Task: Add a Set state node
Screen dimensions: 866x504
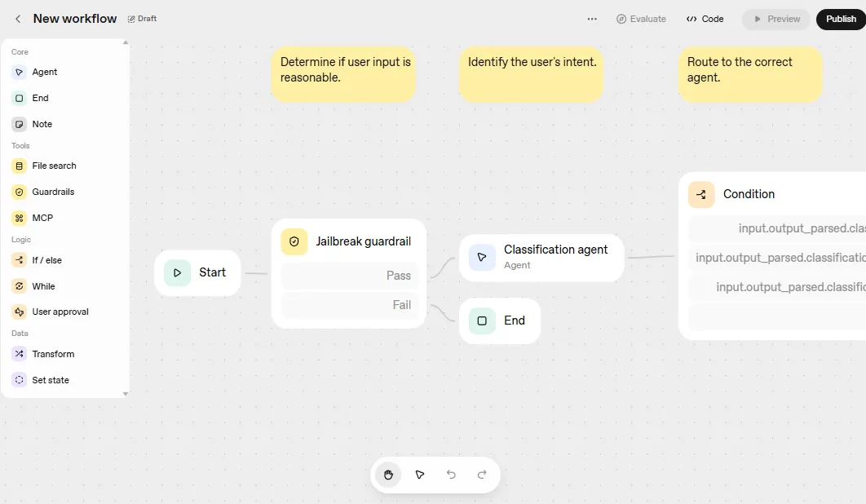Action: click(x=49, y=379)
